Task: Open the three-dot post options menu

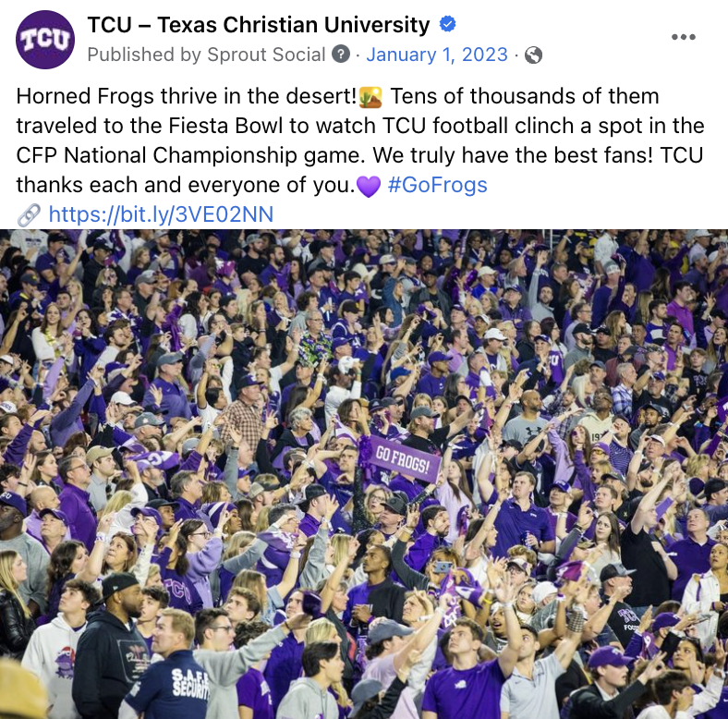Action: point(684,37)
